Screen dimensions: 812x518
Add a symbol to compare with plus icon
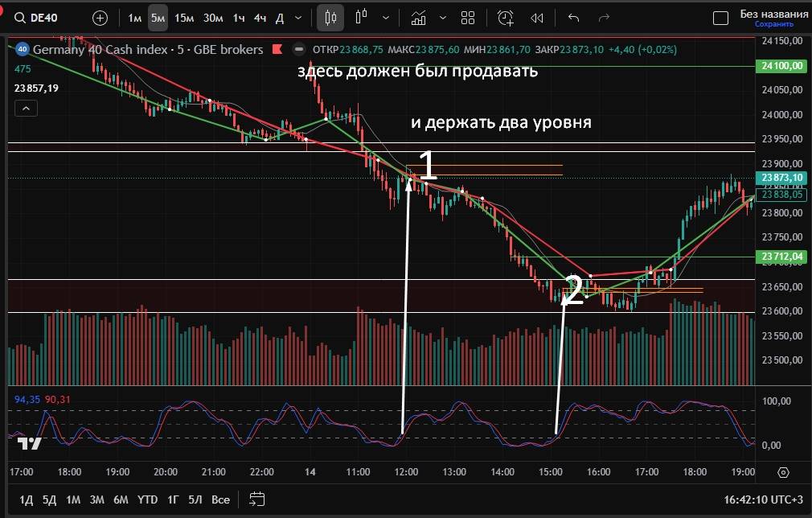[100, 17]
